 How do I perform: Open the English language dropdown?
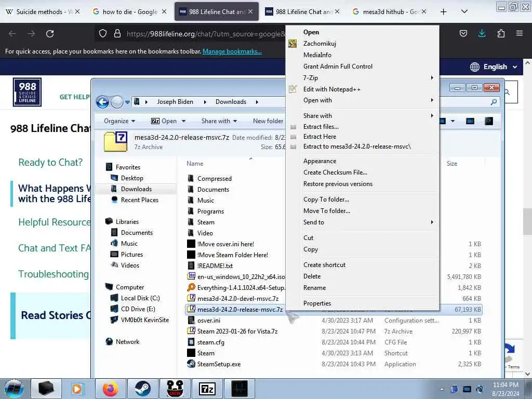click(x=494, y=67)
